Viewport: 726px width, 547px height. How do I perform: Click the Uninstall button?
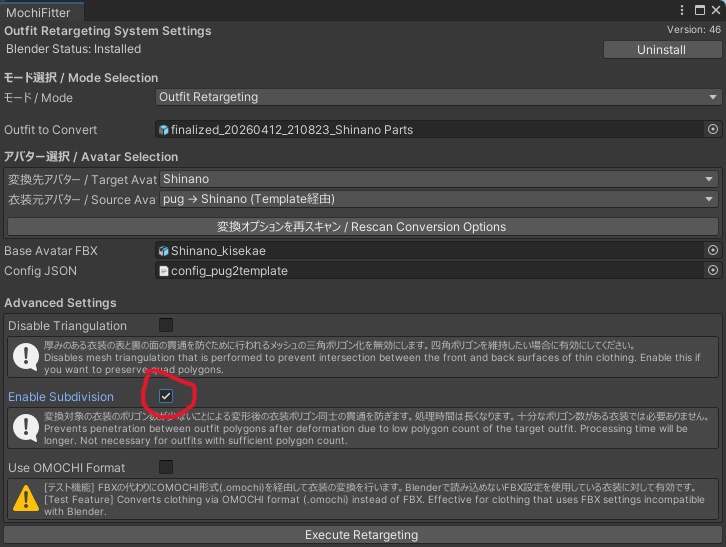click(661, 50)
